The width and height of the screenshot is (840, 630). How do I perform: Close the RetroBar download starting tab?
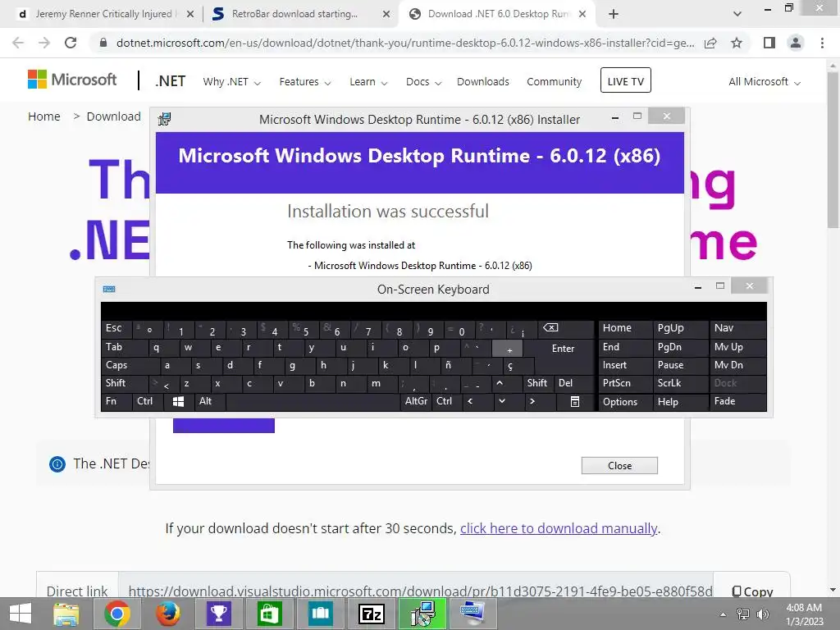pos(386,15)
